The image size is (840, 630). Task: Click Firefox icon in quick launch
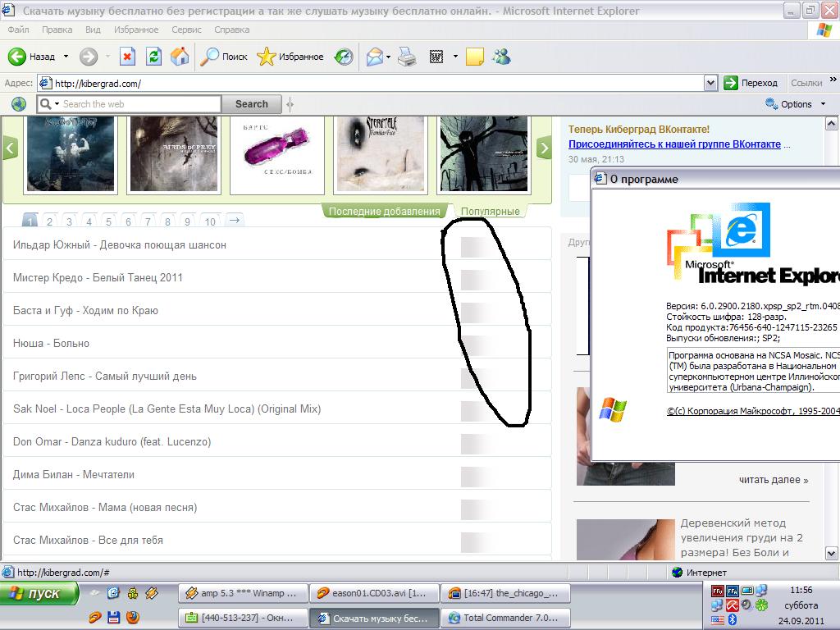133,618
